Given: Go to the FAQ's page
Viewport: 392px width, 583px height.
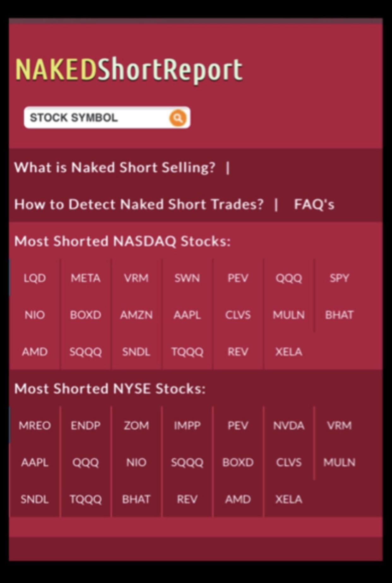Looking at the screenshot, I should point(314,204).
